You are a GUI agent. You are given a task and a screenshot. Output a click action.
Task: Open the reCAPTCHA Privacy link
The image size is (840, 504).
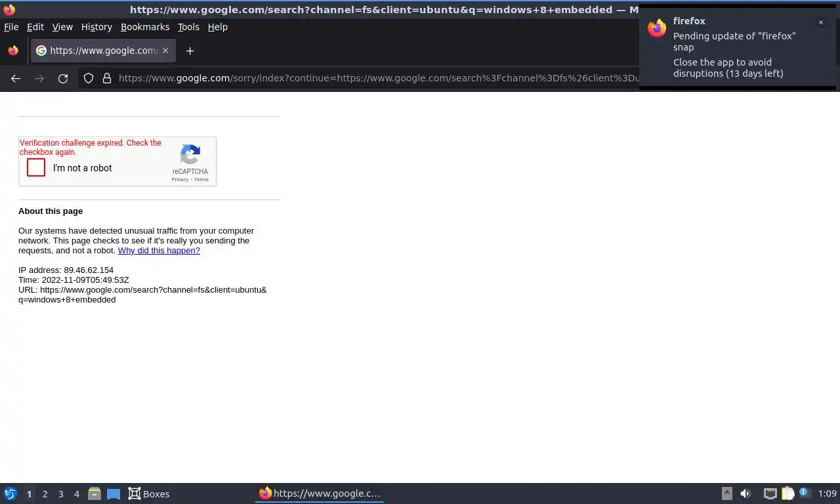180,179
